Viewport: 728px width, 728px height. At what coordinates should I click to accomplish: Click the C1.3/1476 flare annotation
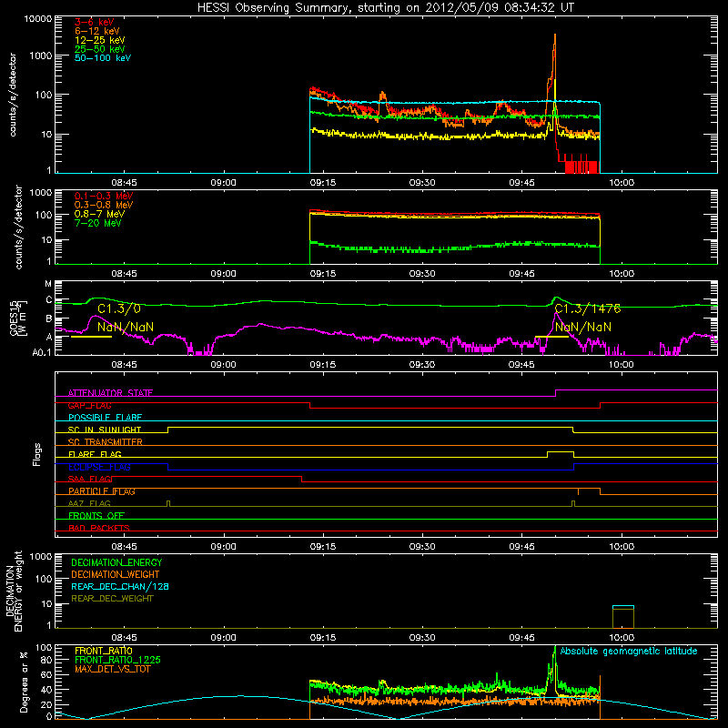pyautogui.click(x=588, y=308)
